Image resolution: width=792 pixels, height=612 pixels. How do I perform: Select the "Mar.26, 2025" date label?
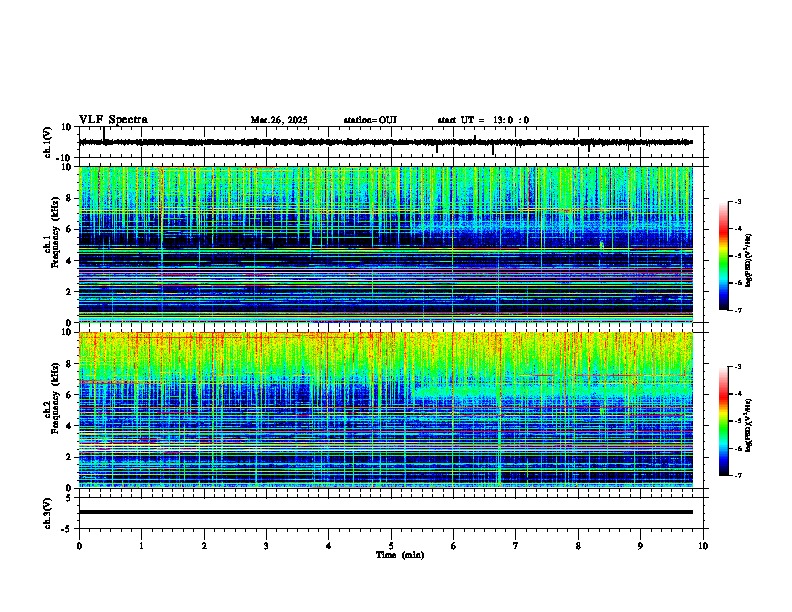click(x=279, y=120)
